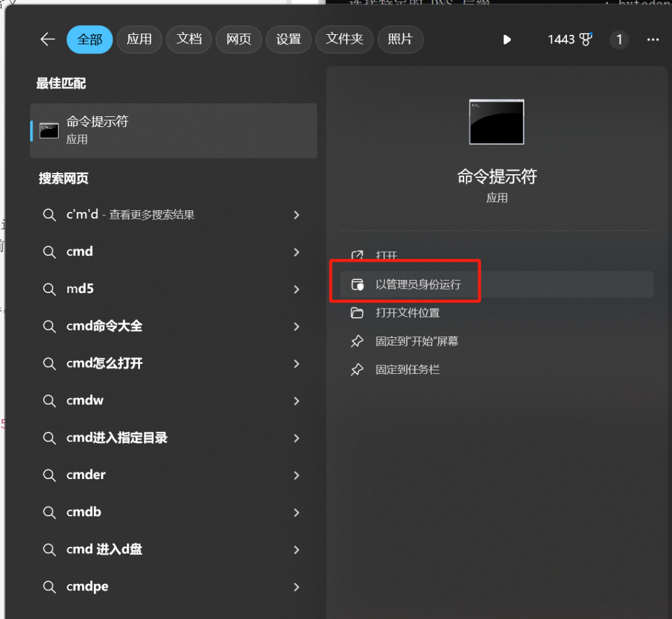Run Command Prompt via 以管理员身份运行
The height and width of the screenshot is (619, 672).
pyautogui.click(x=418, y=285)
